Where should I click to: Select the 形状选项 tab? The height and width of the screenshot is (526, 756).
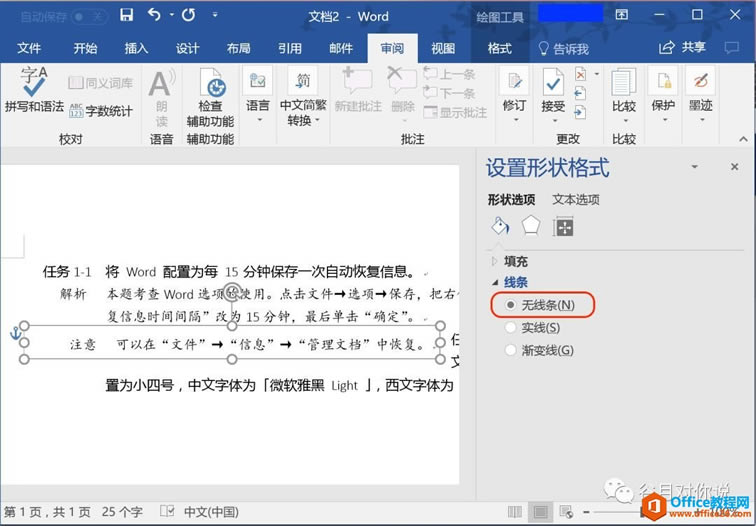click(x=511, y=200)
